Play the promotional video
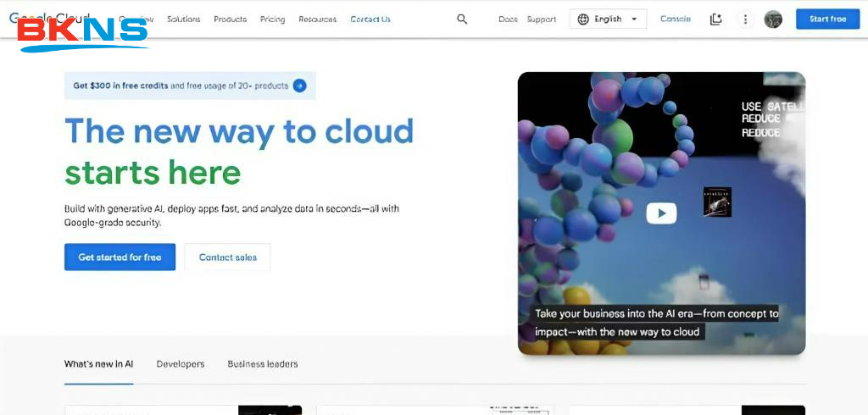Viewport: 868px width, 415px height. [x=661, y=213]
